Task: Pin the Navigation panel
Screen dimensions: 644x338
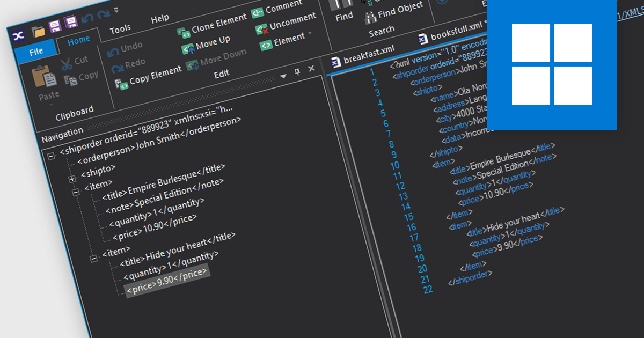Action: (x=297, y=72)
